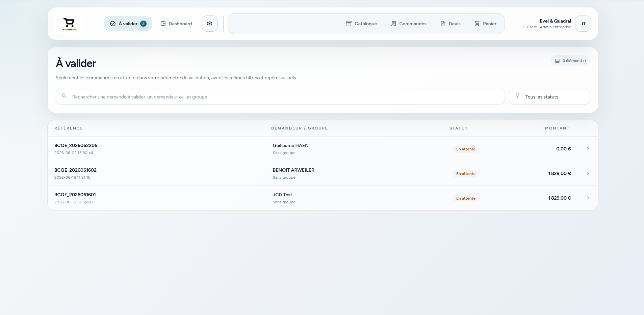
Task: Select requester Guillaume HAEN
Action: pyautogui.click(x=291, y=145)
